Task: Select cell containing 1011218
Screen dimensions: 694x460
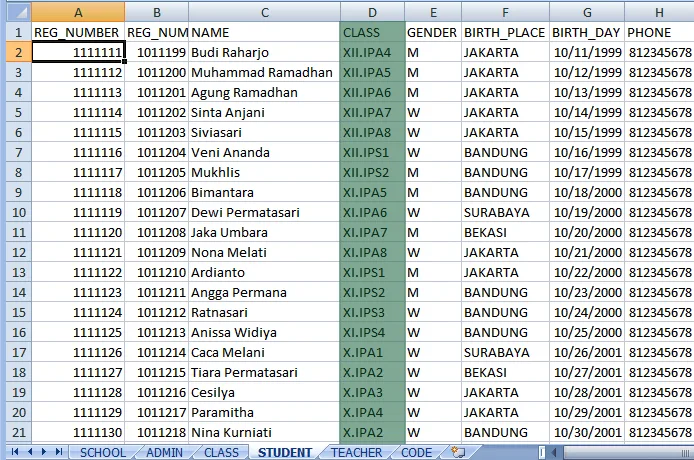Action: coord(157,432)
